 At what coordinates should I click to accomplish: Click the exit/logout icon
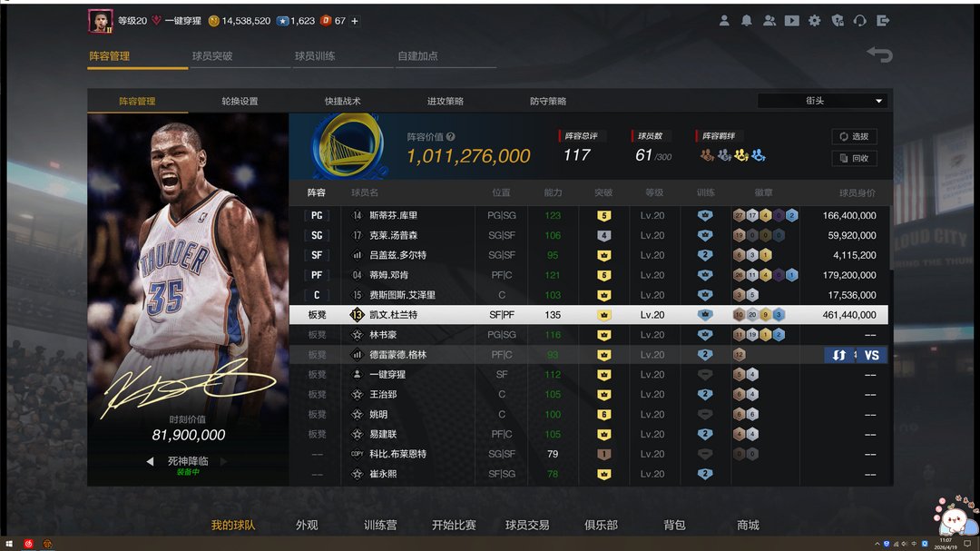(x=883, y=21)
